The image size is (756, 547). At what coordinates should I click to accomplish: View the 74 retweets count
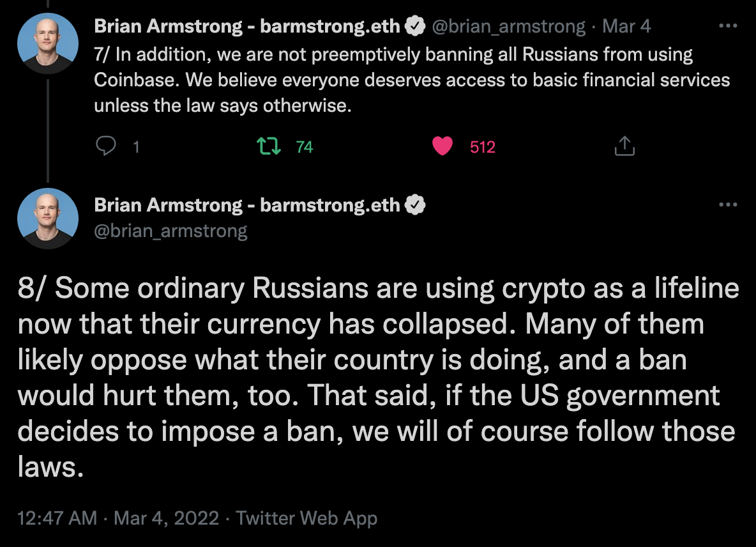(304, 146)
